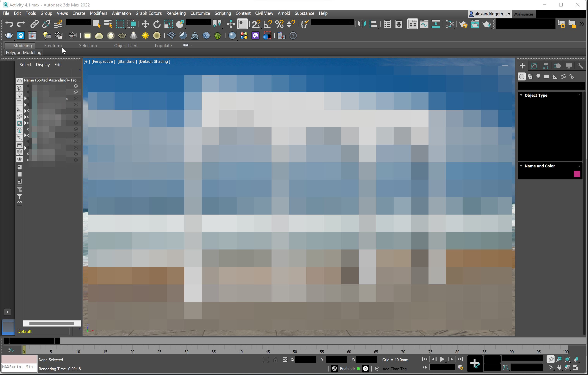Click the Polygon Modeling button
This screenshot has width=588, height=375.
point(24,52)
